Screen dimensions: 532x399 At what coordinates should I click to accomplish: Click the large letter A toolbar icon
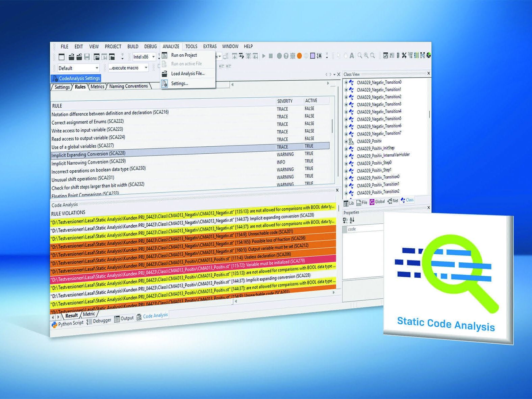(352, 56)
